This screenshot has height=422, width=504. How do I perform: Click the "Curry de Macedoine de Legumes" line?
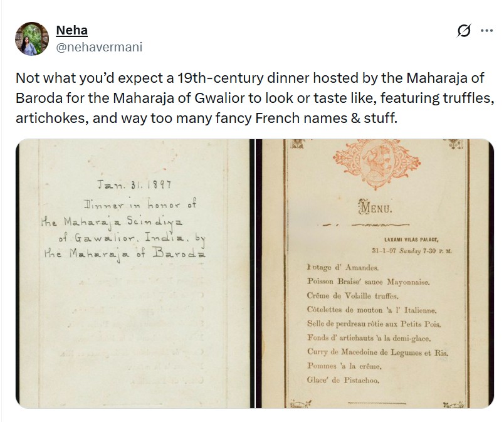pyautogui.click(x=377, y=353)
